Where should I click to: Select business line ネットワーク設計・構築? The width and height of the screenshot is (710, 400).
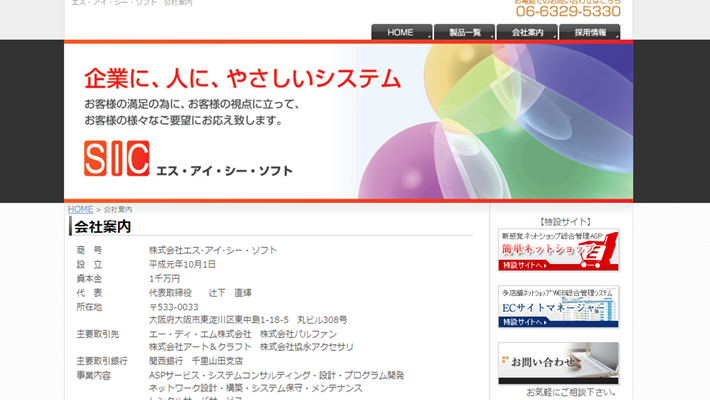[x=197, y=388]
